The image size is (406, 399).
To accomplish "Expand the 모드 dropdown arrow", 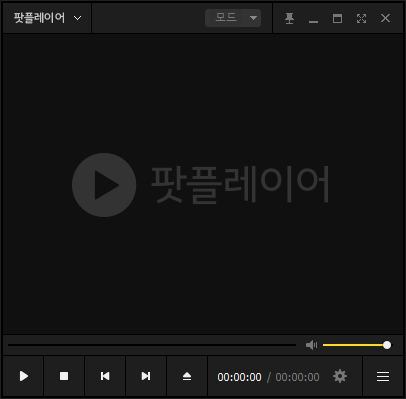I will pos(253,18).
